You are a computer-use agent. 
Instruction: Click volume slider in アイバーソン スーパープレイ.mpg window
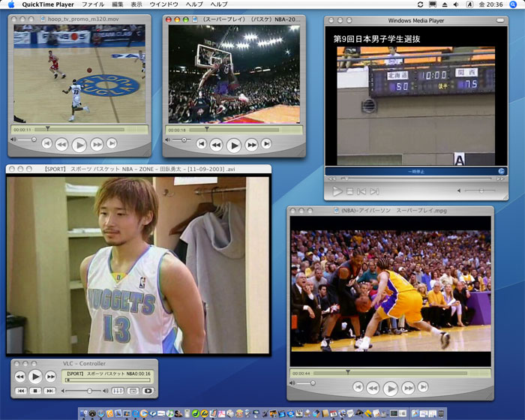click(x=306, y=382)
